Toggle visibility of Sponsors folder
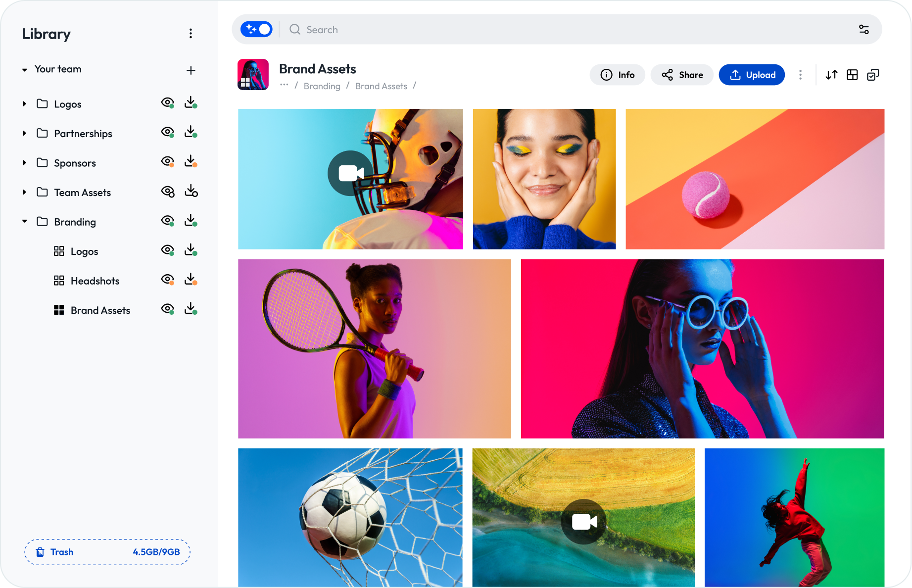The height and width of the screenshot is (588, 912). (x=168, y=162)
